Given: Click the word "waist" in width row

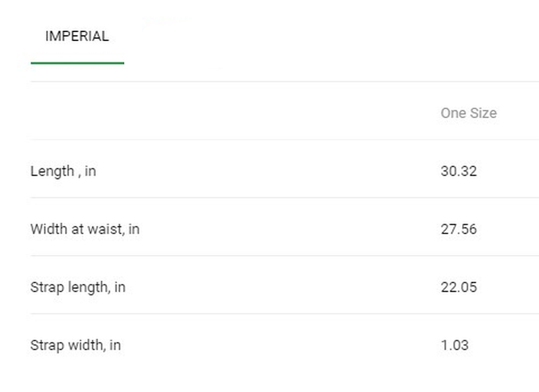Looking at the screenshot, I should point(106,229).
